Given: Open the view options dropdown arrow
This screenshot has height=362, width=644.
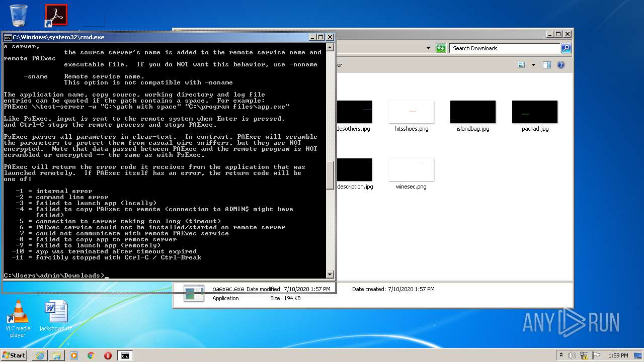Looking at the screenshot, I should click(x=533, y=65).
